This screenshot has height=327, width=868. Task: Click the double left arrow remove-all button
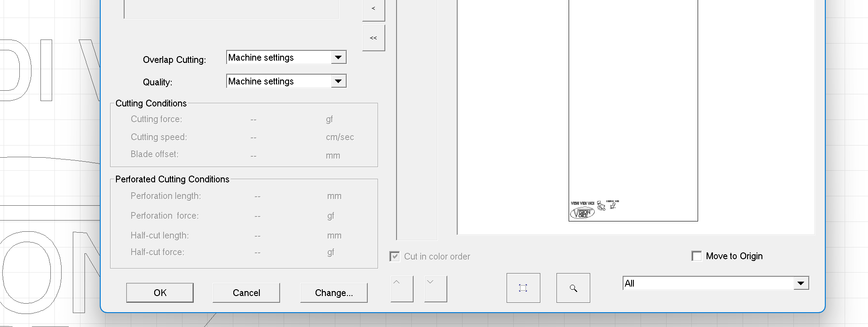tap(374, 38)
